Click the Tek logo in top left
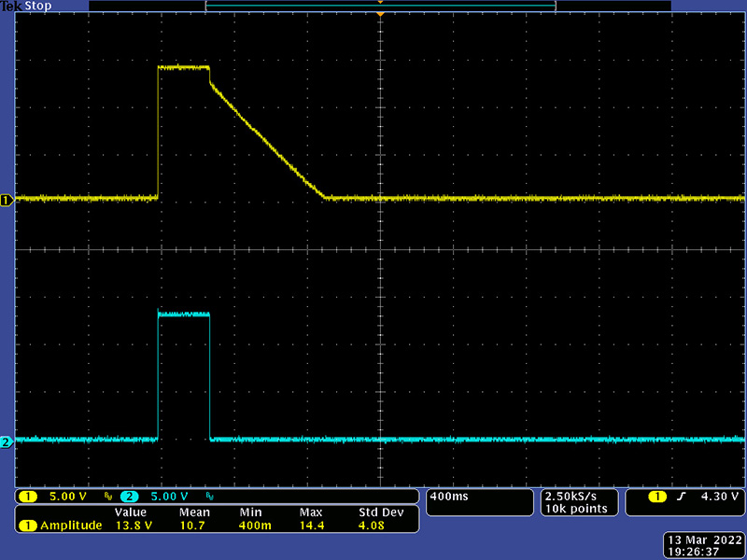Viewport: 747px width, 560px height. [x=10, y=7]
